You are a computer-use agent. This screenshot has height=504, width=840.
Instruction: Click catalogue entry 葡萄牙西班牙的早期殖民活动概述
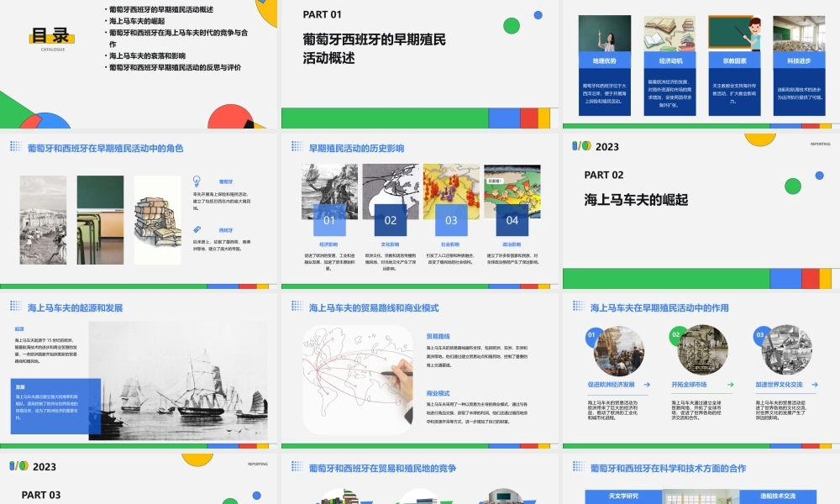161,9
